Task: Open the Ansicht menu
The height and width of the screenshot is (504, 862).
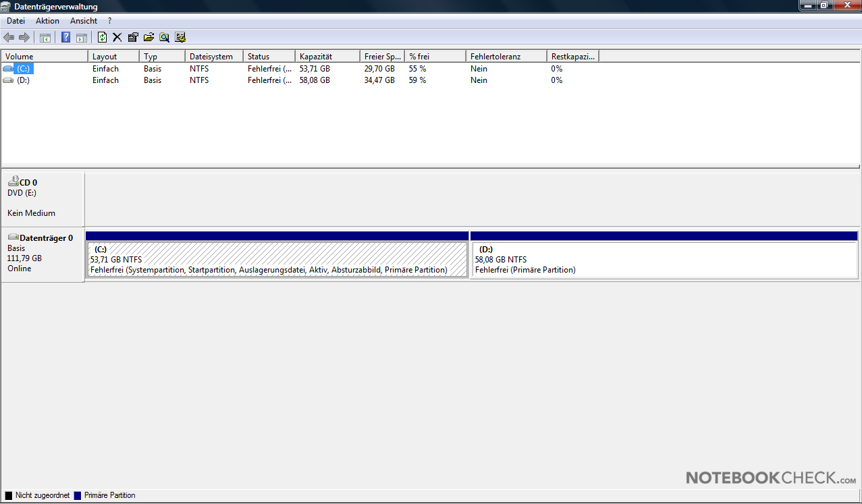Action: [84, 21]
